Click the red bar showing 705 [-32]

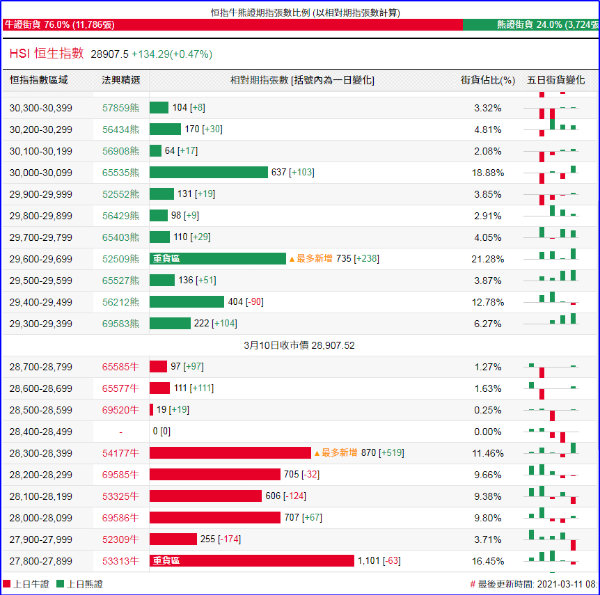coord(215,474)
